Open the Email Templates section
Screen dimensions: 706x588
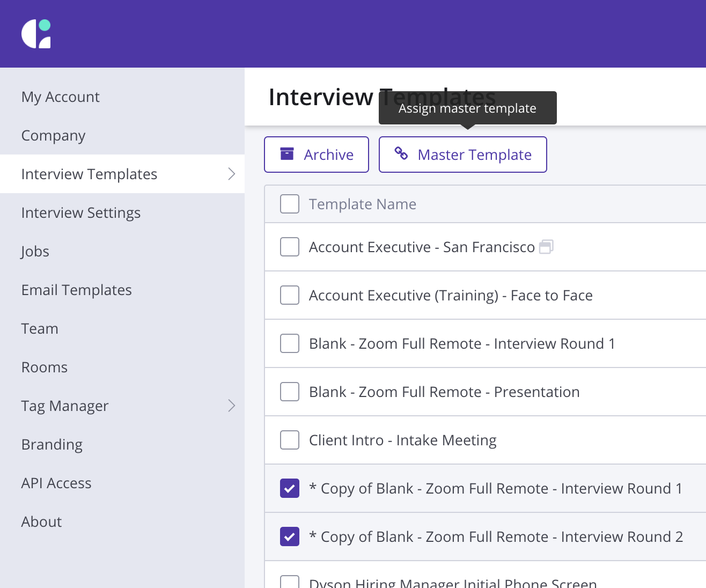coord(77,290)
